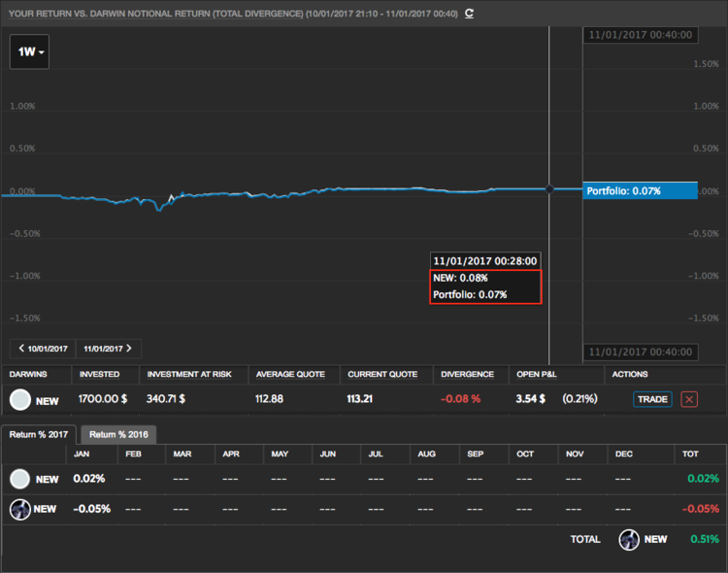Click the refresh icon beside chart title
The image size is (728, 573).
coord(470,14)
